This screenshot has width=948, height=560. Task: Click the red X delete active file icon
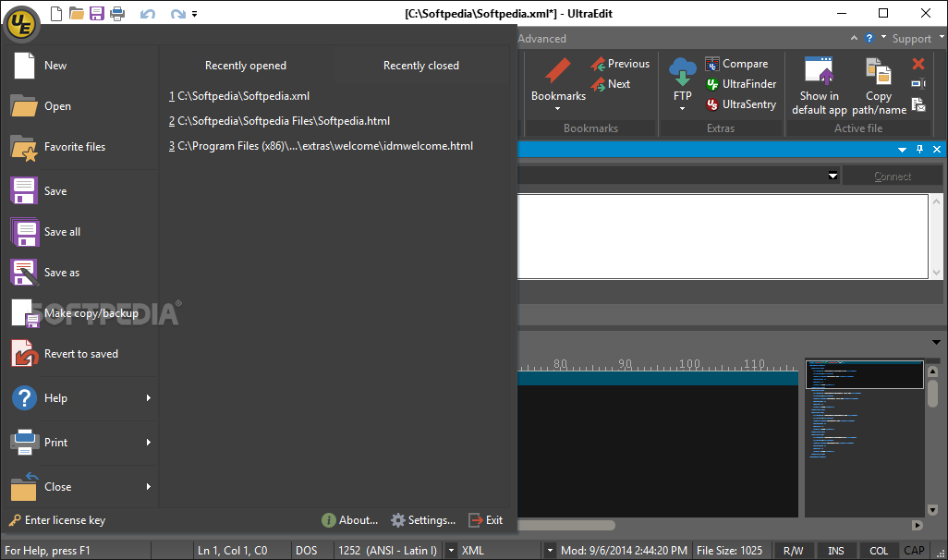(918, 64)
